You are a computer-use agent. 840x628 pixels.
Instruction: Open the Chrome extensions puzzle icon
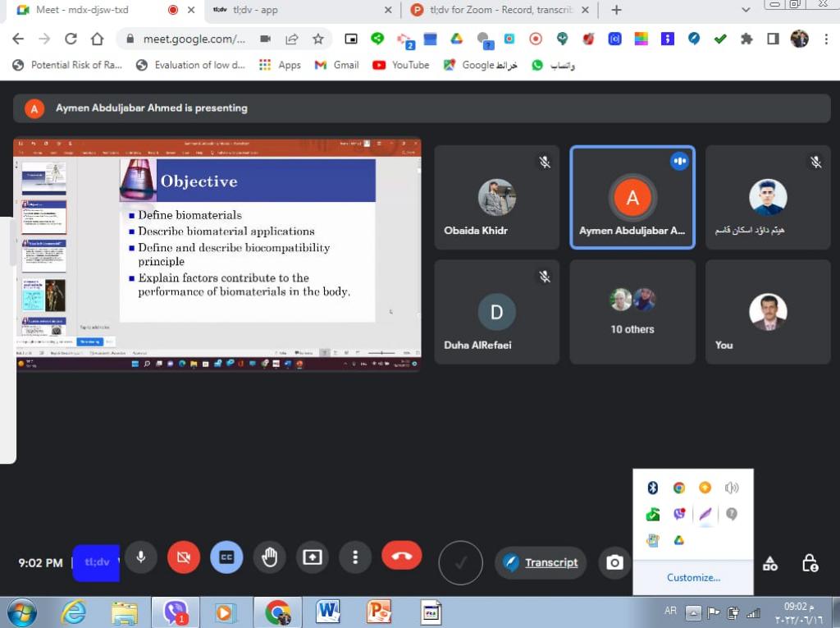tap(746, 39)
